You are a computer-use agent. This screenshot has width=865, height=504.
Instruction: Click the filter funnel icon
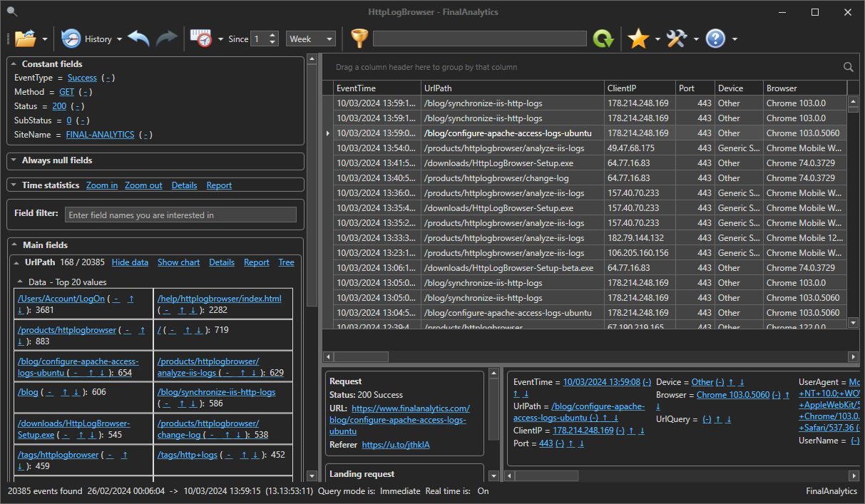(x=359, y=38)
